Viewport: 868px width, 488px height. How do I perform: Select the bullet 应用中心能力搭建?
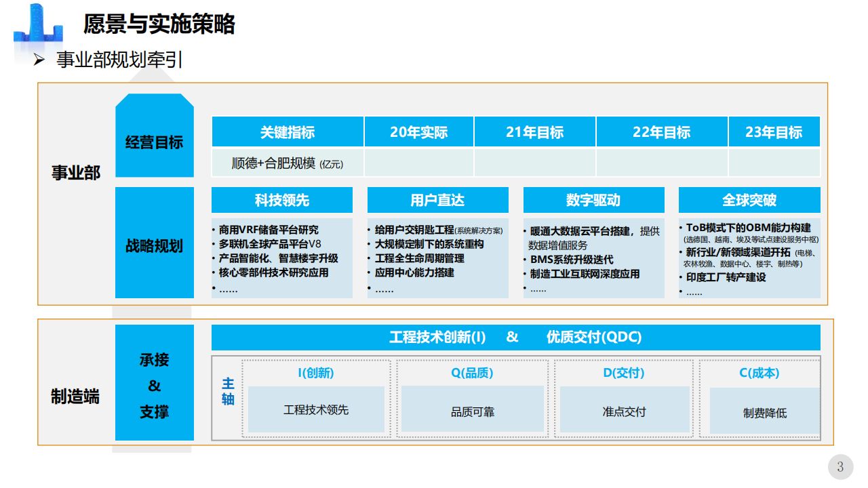point(414,272)
